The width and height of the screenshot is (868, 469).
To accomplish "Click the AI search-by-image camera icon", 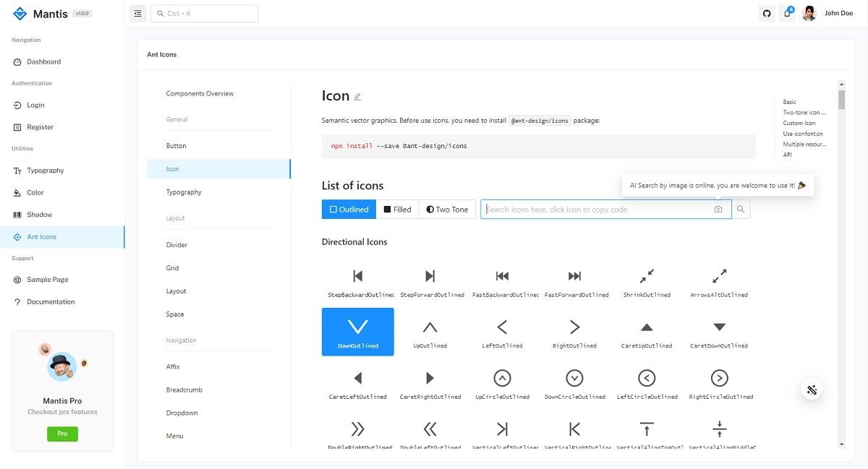I will (x=718, y=209).
